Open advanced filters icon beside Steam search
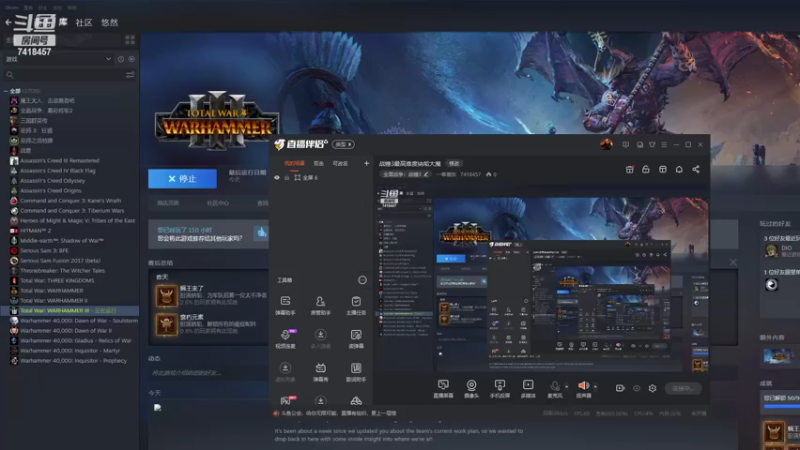This screenshot has width=800, height=450. [x=130, y=75]
